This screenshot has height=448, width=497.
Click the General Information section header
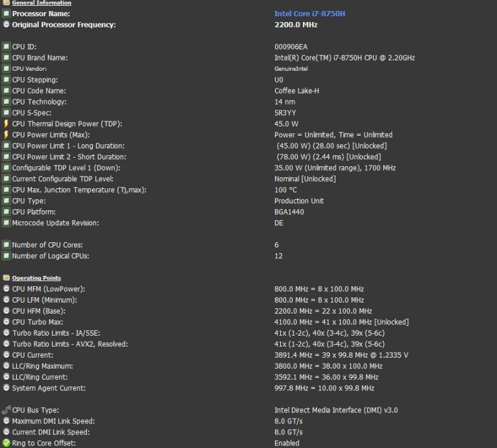pos(42,3)
